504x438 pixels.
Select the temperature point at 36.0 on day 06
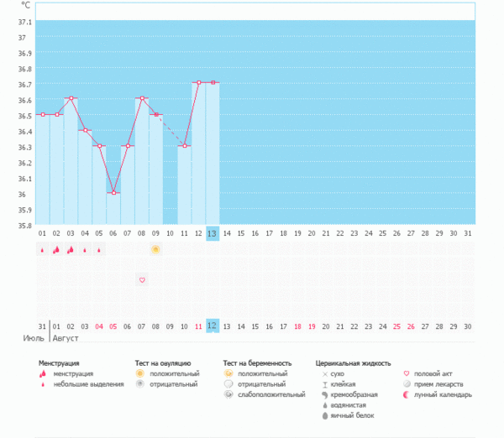[113, 193]
